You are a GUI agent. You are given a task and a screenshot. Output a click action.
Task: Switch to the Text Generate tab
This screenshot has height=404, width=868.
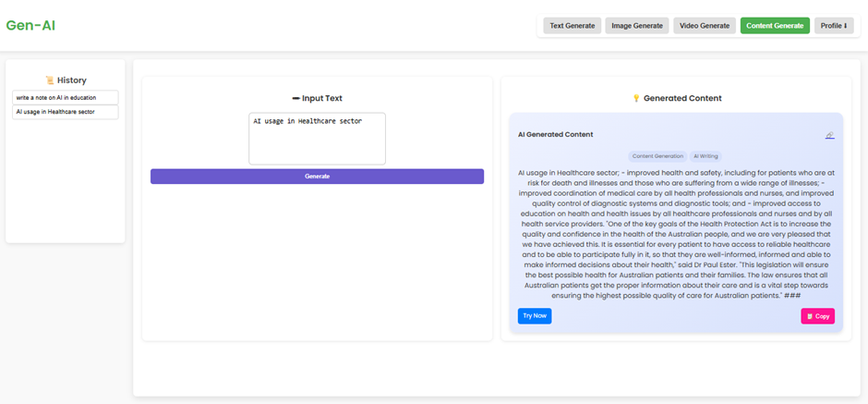pyautogui.click(x=572, y=26)
